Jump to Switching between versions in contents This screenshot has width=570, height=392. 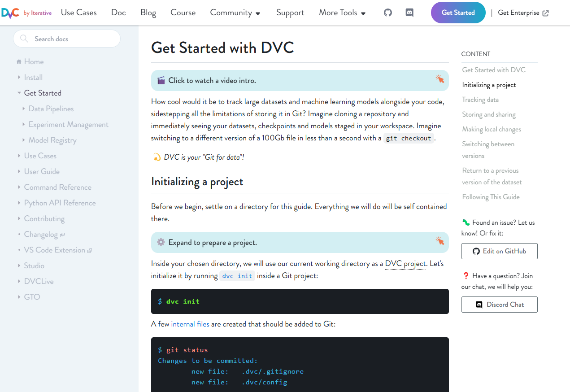(x=488, y=150)
